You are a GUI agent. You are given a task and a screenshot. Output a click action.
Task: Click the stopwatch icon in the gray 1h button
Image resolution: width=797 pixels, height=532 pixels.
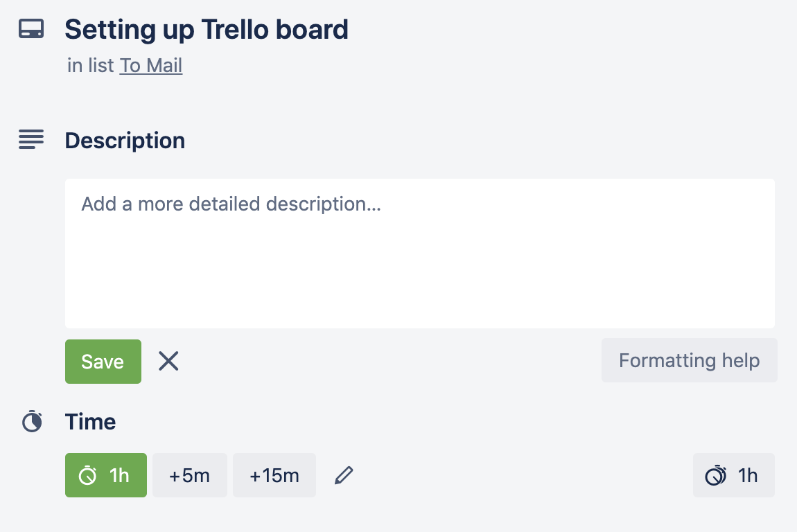click(x=715, y=476)
